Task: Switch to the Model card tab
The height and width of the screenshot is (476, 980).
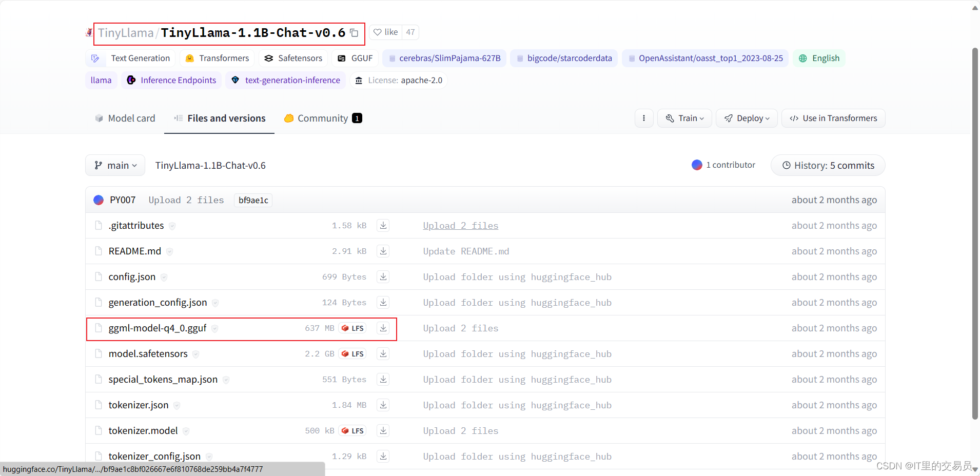Action: coord(125,118)
